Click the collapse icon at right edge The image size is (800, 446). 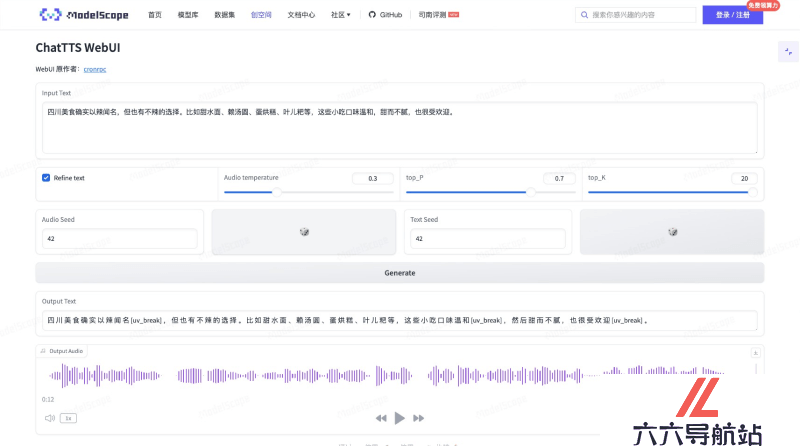point(788,52)
